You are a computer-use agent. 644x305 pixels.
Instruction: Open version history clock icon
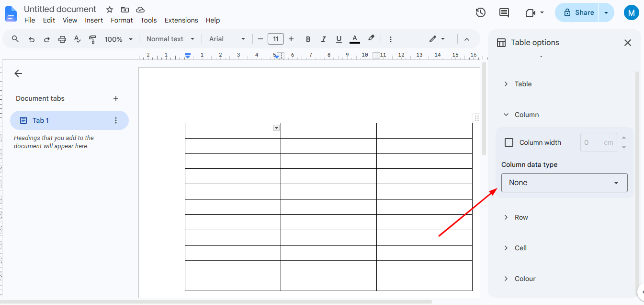[481, 13]
